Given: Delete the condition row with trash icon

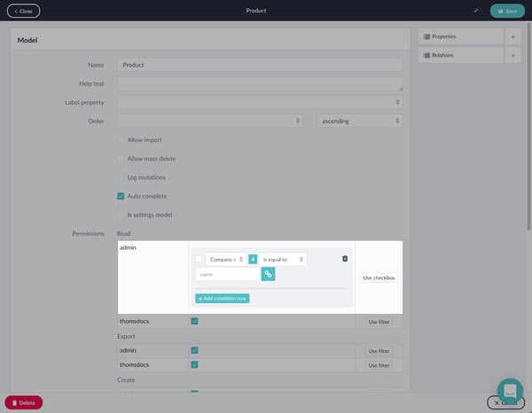Looking at the screenshot, I should pos(345,259).
